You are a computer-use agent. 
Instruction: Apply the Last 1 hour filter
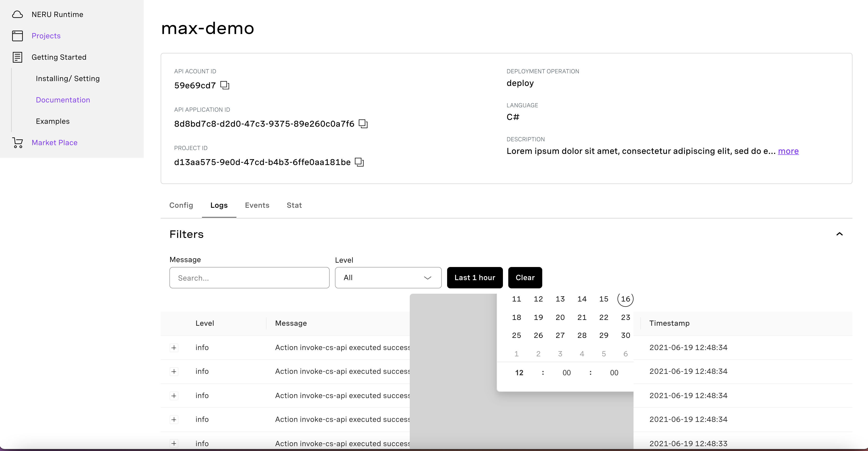(475, 277)
